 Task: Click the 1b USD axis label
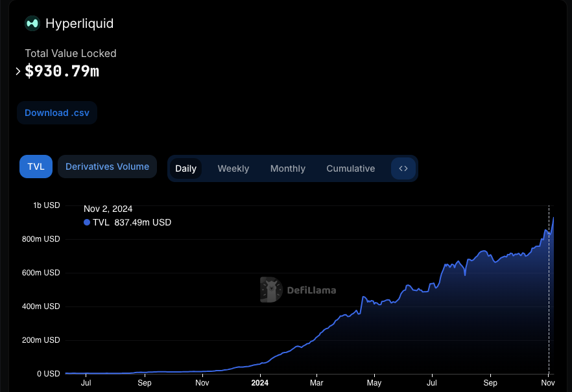47,205
